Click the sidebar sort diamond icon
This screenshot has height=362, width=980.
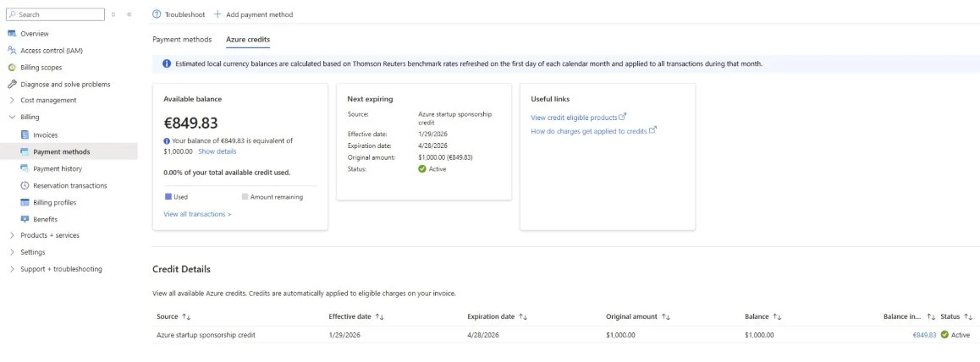pos(113,14)
